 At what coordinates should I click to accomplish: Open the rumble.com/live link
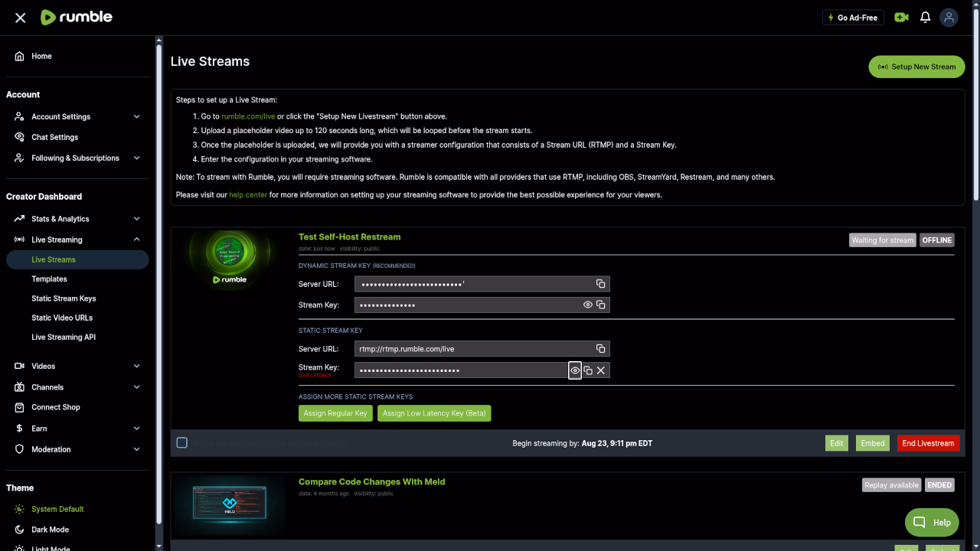248,116
